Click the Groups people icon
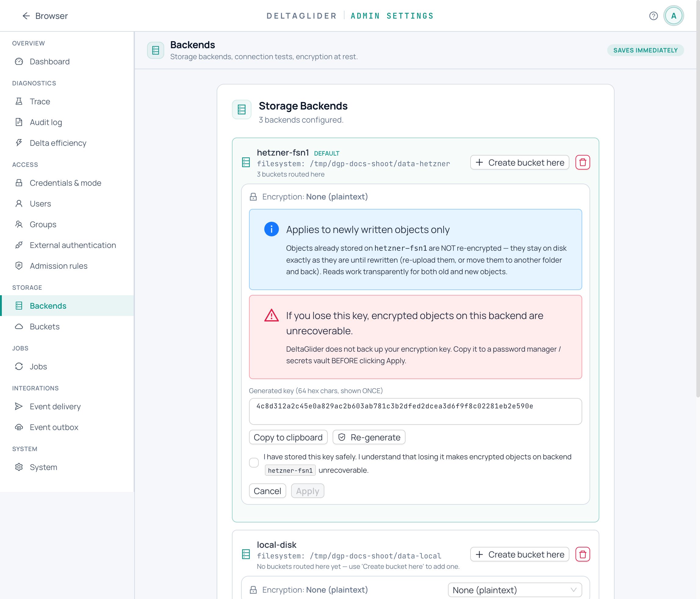The image size is (700, 599). tap(19, 224)
